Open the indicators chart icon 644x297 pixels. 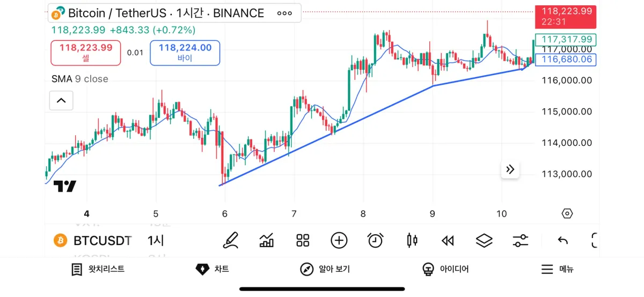pyautogui.click(x=267, y=240)
